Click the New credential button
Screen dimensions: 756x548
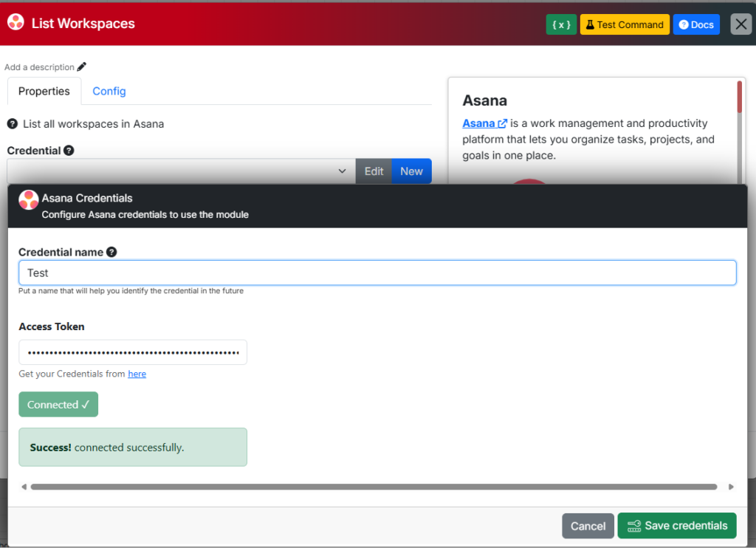[x=411, y=171]
